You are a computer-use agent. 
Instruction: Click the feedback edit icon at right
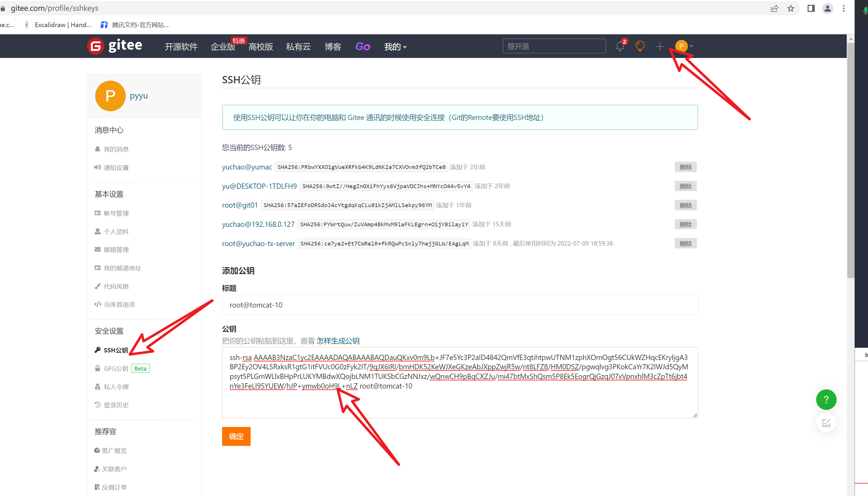point(826,423)
